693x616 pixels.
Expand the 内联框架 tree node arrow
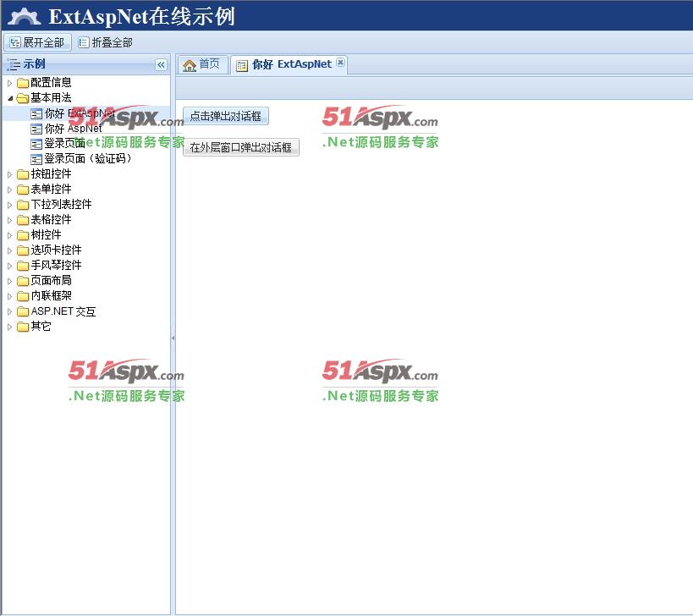coord(9,296)
